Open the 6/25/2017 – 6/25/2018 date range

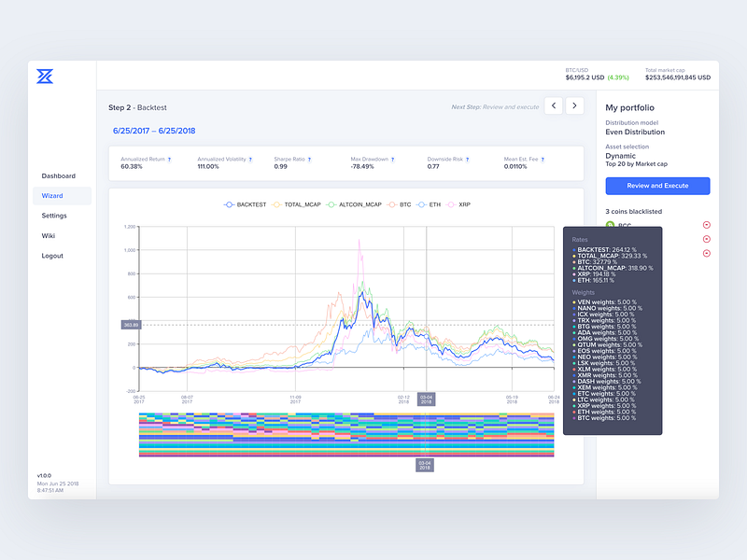154,131
